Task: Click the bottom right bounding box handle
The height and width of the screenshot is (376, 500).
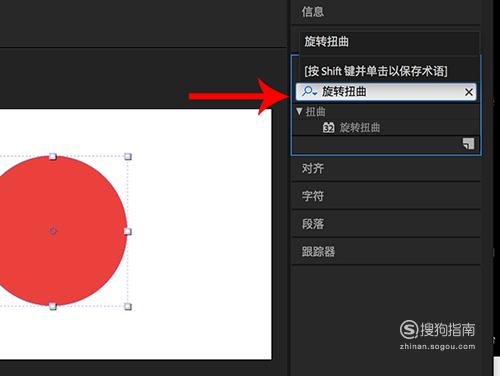Action: point(128,306)
